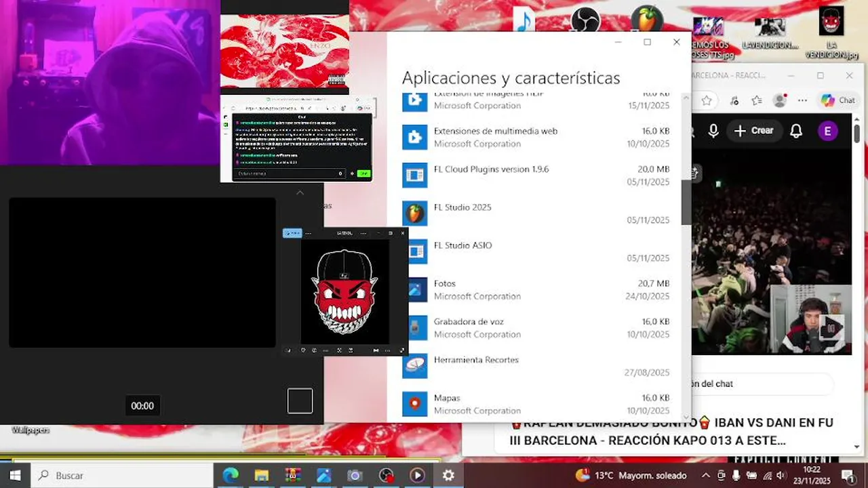Open YouTube account avatar E
Viewport: 868px width, 488px height.
[827, 131]
